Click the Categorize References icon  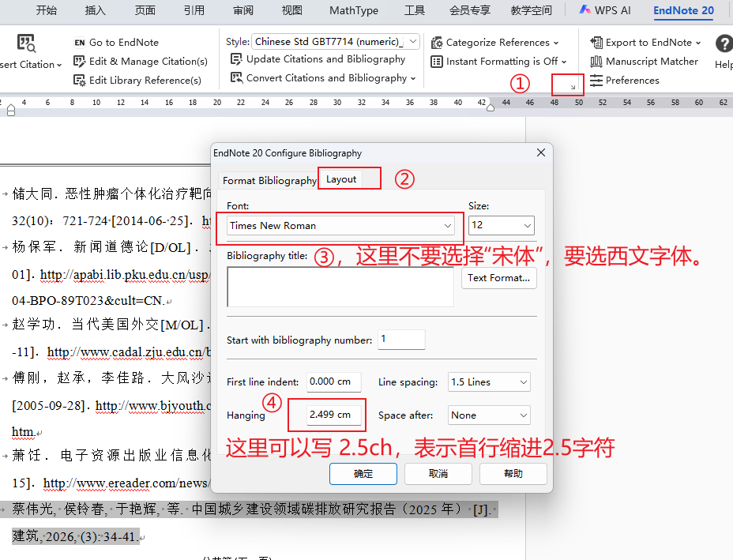pos(437,43)
